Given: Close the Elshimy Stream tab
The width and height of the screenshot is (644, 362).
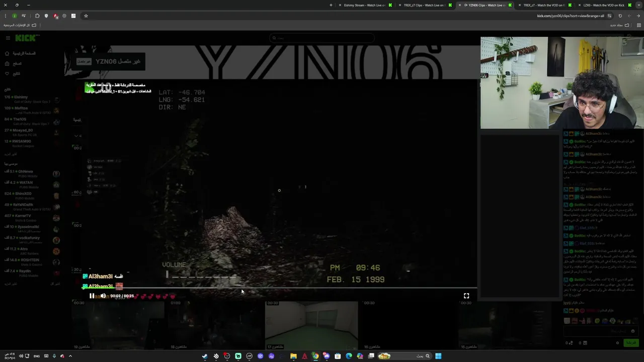Looking at the screenshot, I should 340,5.
